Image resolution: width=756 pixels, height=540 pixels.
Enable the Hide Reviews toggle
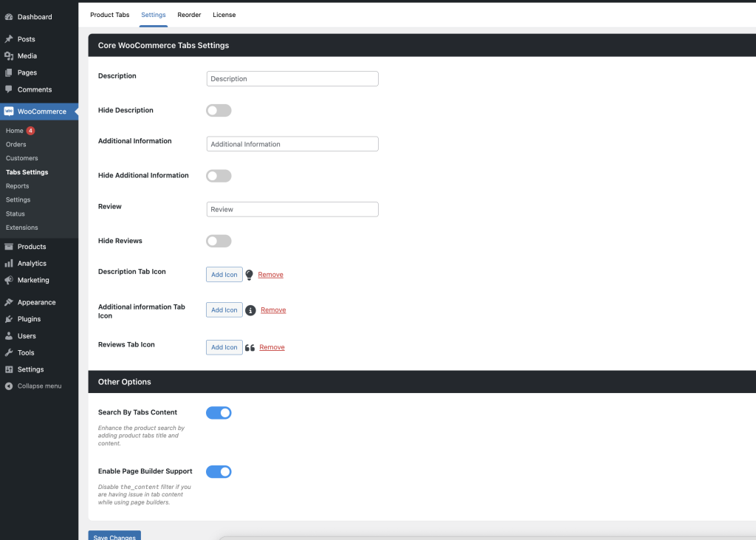(x=219, y=240)
